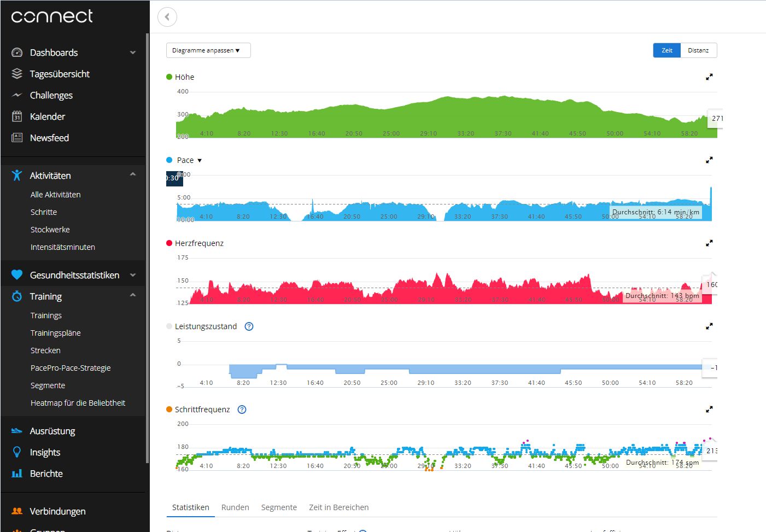766x532 pixels.
Task: Click the Kalender icon in sidebar
Action: coord(17,116)
